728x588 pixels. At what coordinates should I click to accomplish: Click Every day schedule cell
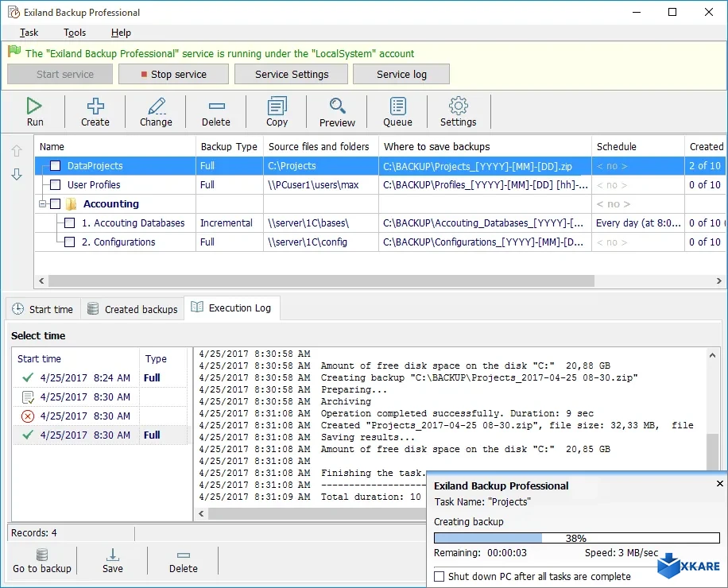click(637, 222)
